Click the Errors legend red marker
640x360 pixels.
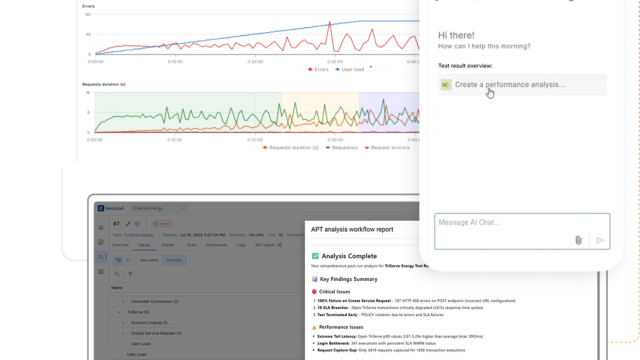[310, 69]
